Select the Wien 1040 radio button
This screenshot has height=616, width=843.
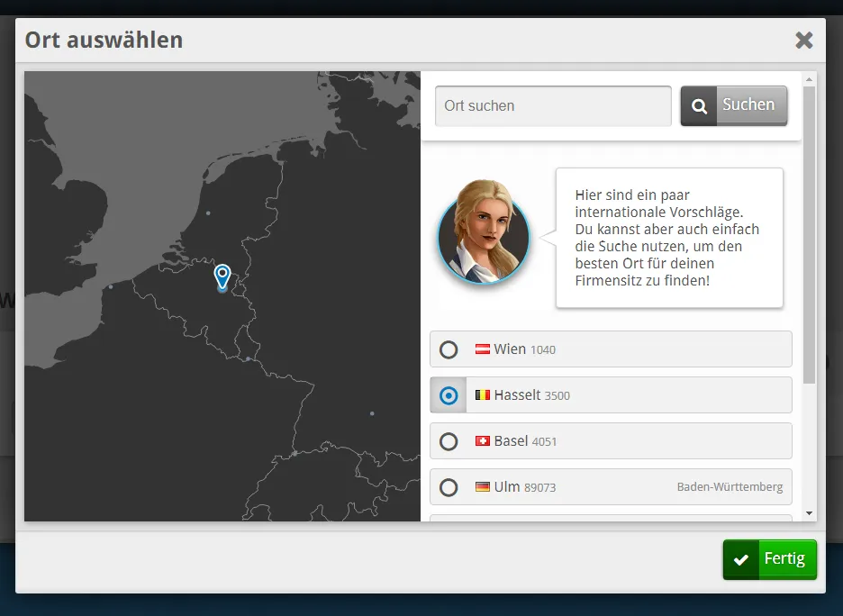tap(449, 349)
